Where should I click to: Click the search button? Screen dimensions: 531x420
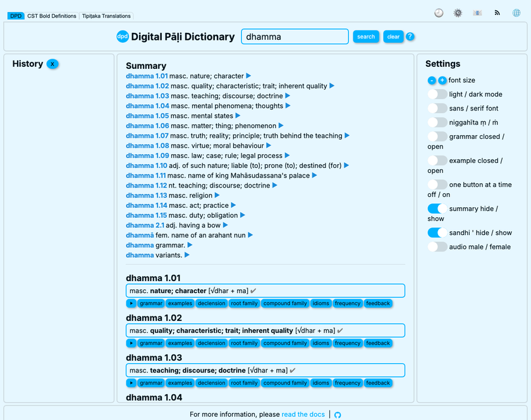[366, 37]
